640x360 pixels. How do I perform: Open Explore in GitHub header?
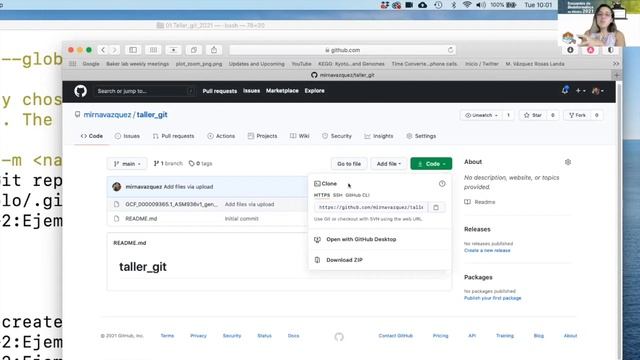pos(314,91)
